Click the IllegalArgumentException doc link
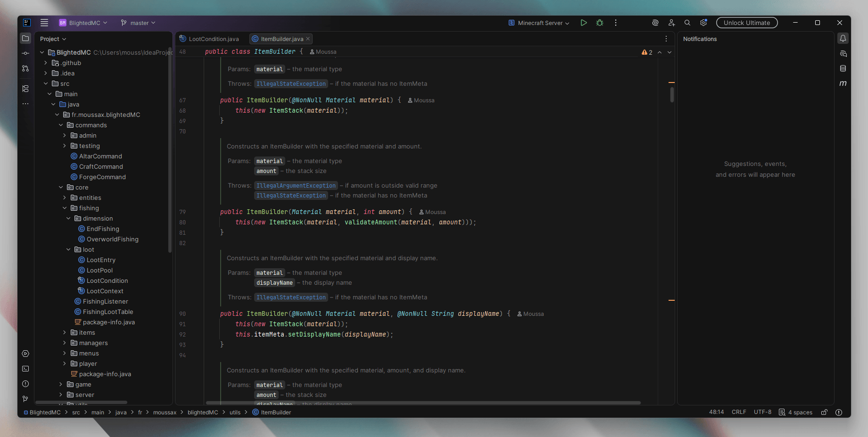Viewport: 868px width, 437px height. click(x=296, y=186)
